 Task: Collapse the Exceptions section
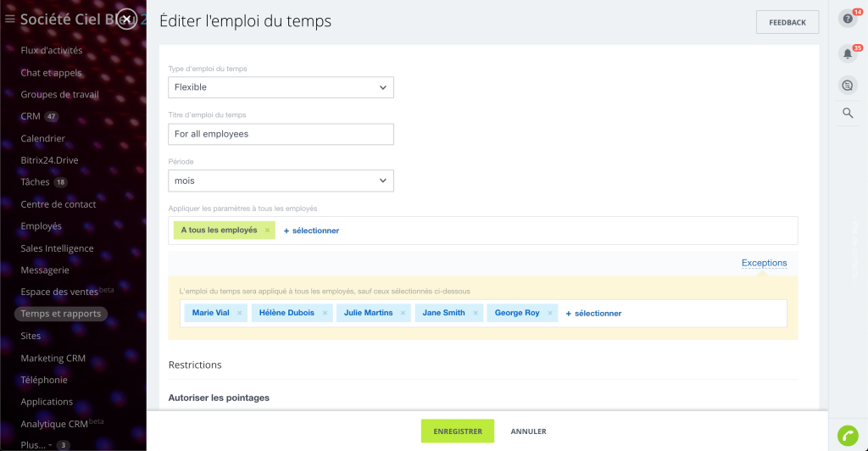764,263
